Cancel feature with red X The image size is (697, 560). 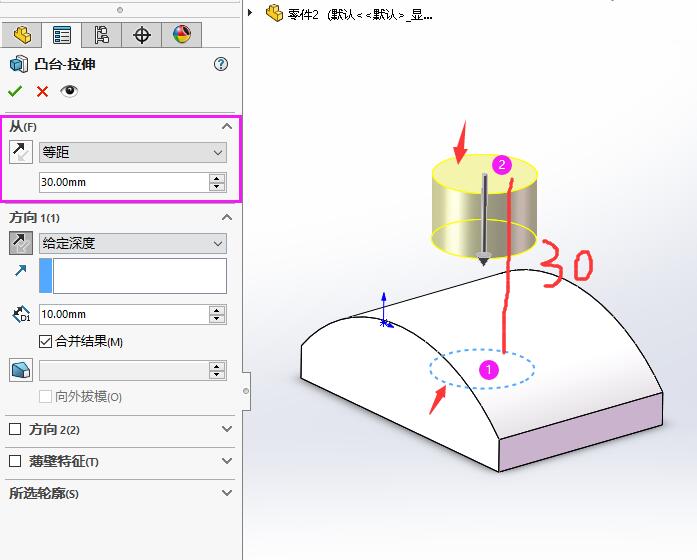coord(42,92)
